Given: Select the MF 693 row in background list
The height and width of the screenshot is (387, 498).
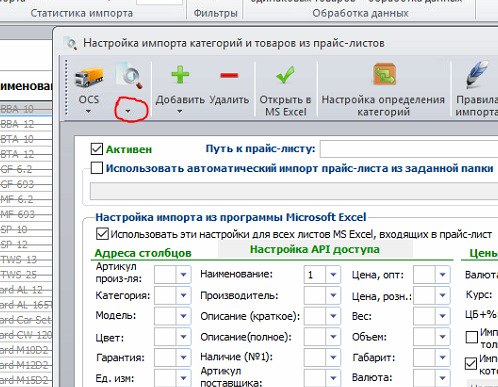Looking at the screenshot, I should (26, 214).
